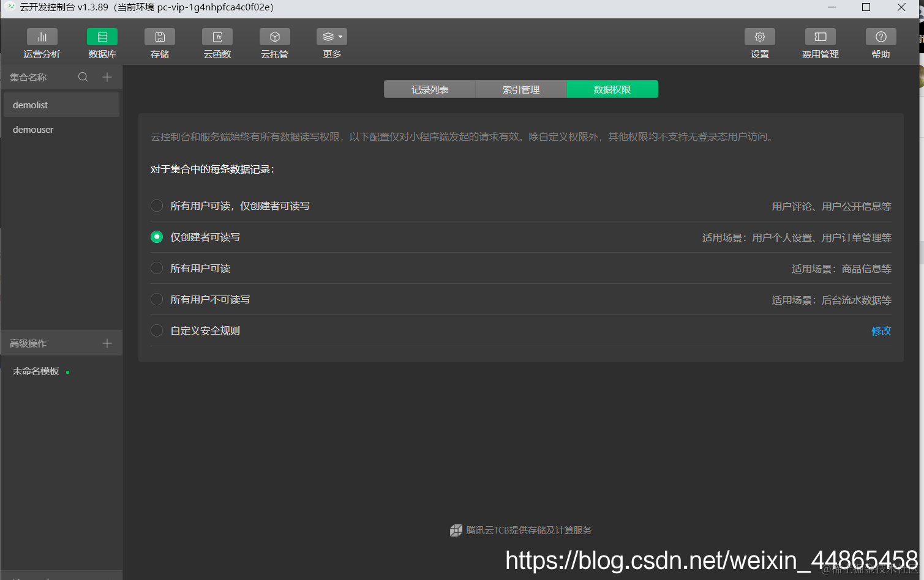This screenshot has height=580, width=924.
Task: Open the 运营分析 analytics icon
Action: 42,37
